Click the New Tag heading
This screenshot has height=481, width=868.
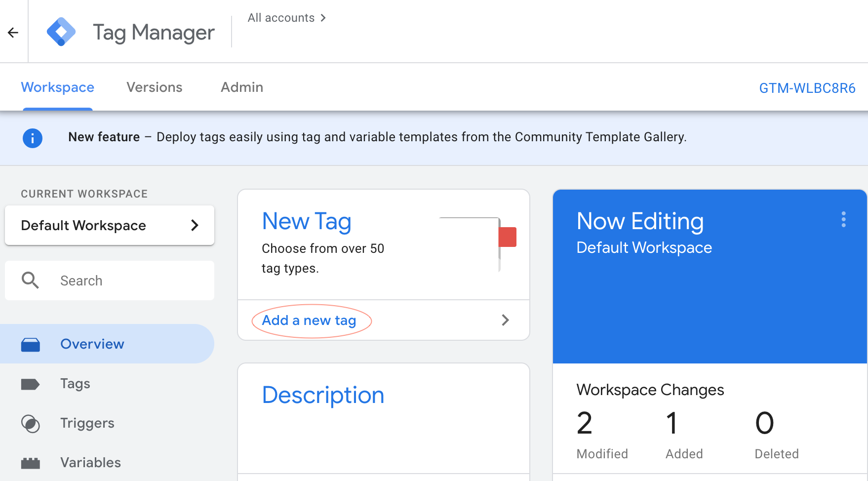click(307, 221)
